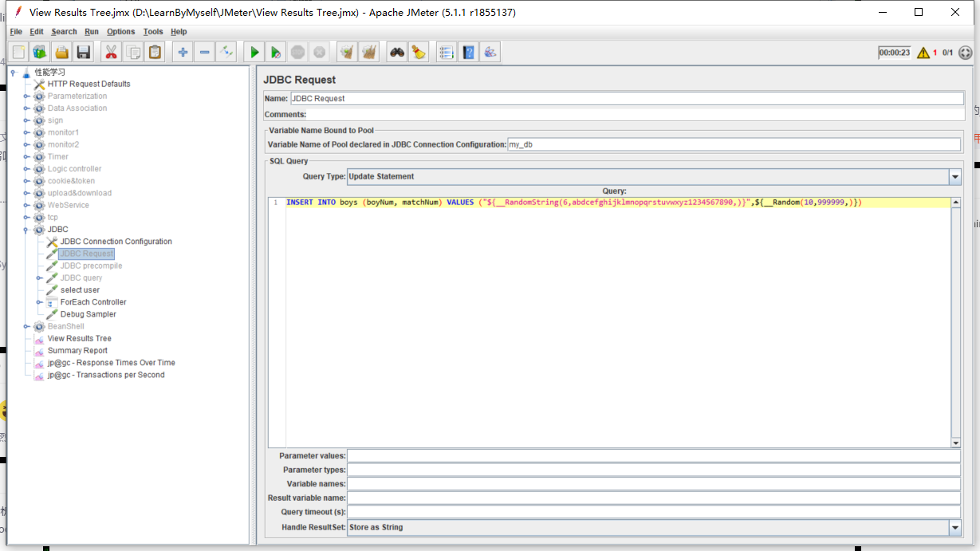Open the Templates toolbar icon
The width and height of the screenshot is (980, 551).
[40, 53]
